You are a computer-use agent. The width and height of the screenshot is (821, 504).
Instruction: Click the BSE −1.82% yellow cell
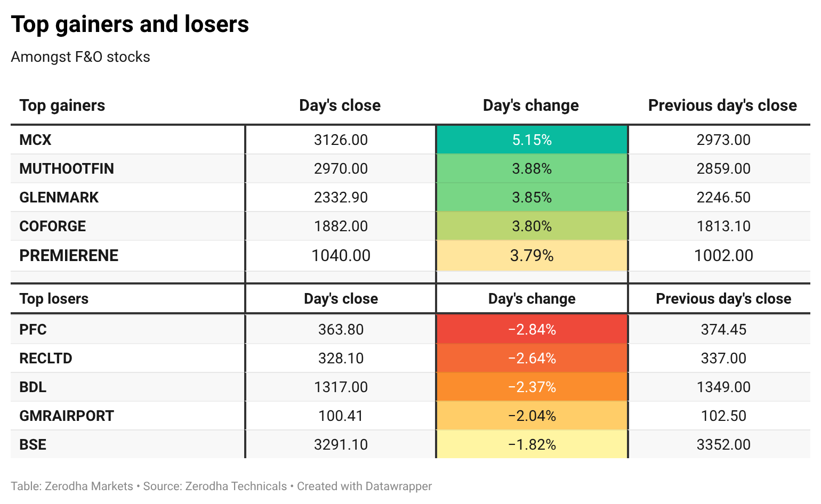[532, 444]
